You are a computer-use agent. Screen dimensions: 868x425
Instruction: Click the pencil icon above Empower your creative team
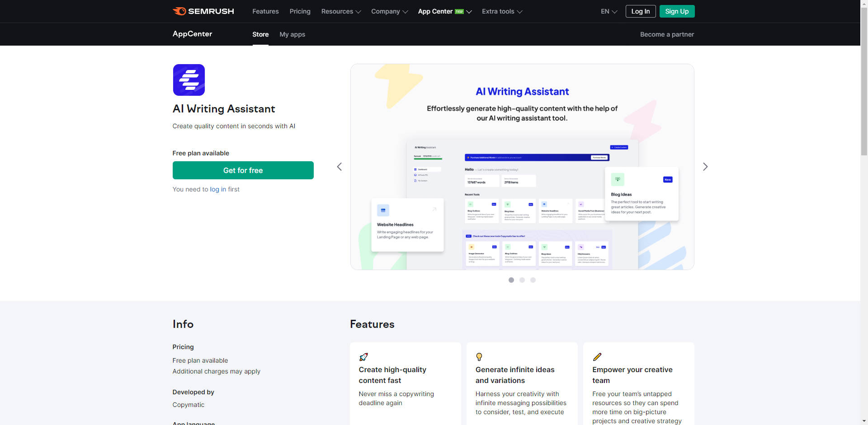598,357
